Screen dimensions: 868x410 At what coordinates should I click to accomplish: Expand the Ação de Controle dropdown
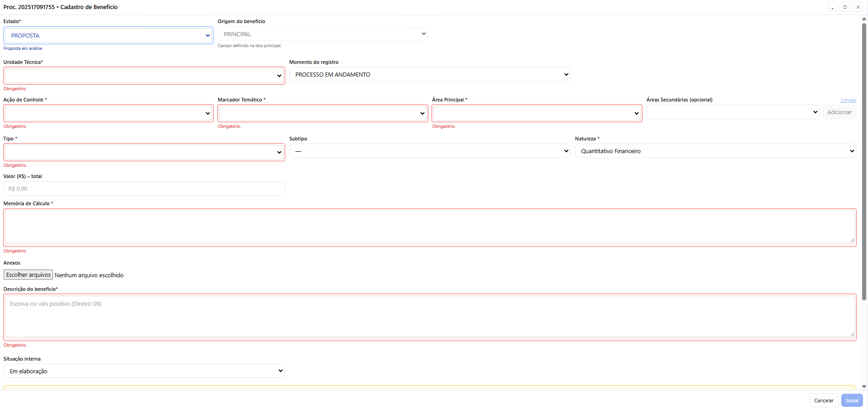(108, 113)
